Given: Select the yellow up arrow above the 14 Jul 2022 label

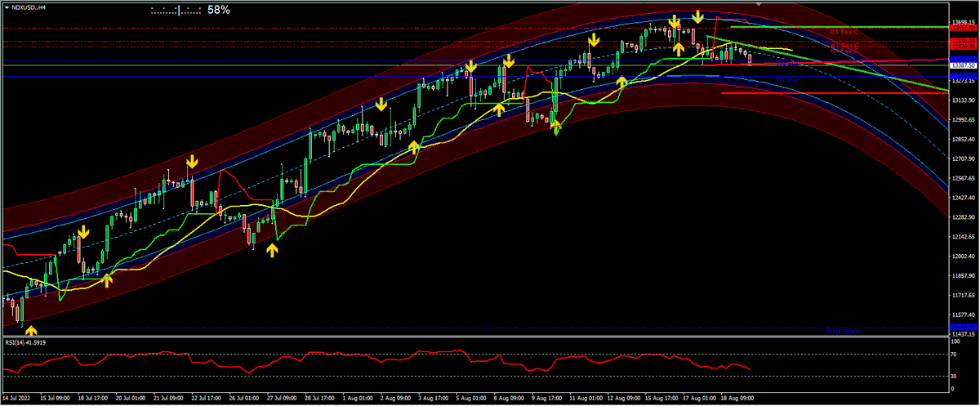Looking at the screenshot, I should 31,331.
